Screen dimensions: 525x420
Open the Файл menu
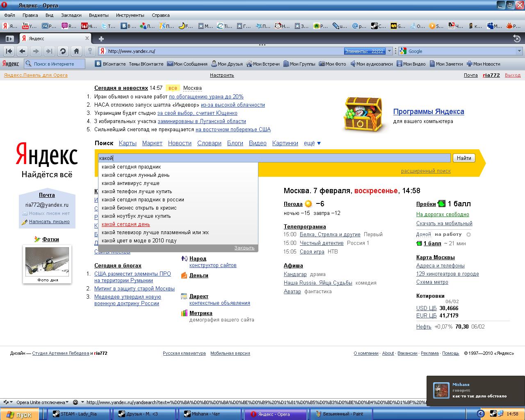[x=9, y=15]
